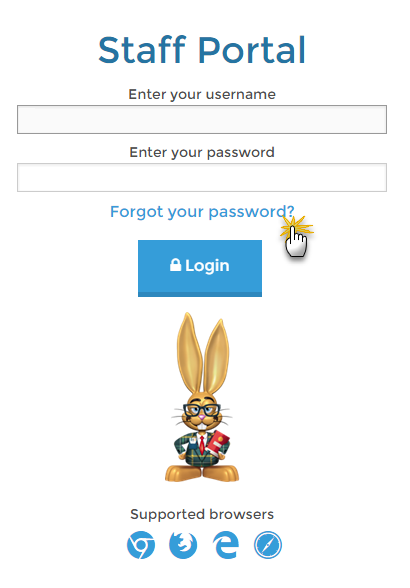The height and width of the screenshot is (588, 410).
Task: Click the Safari compass icon
Action: coord(268,545)
